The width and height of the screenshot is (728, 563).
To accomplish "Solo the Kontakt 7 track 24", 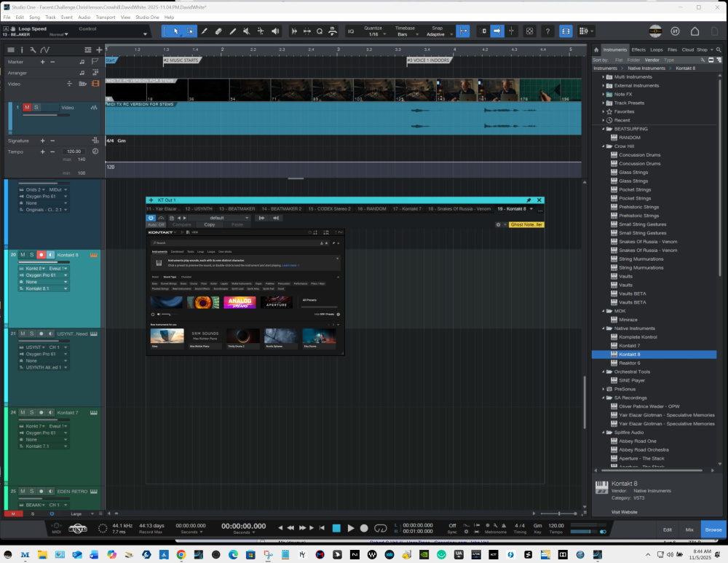I will point(32,413).
